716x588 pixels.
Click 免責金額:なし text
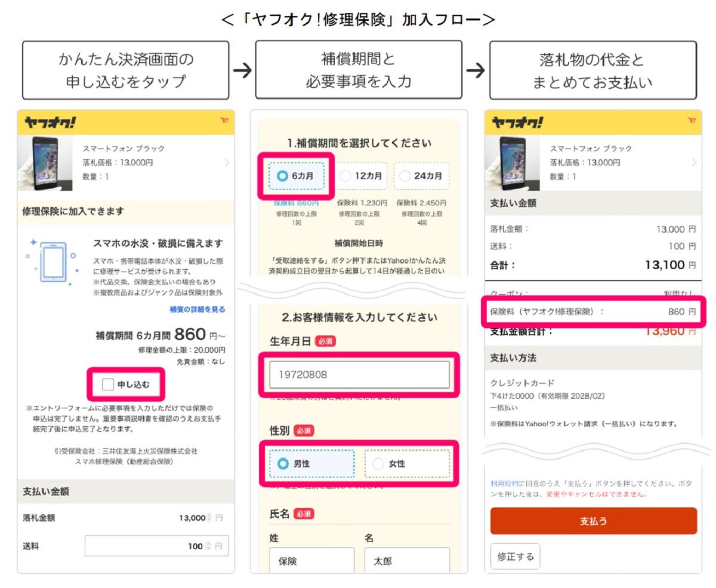click(201, 362)
